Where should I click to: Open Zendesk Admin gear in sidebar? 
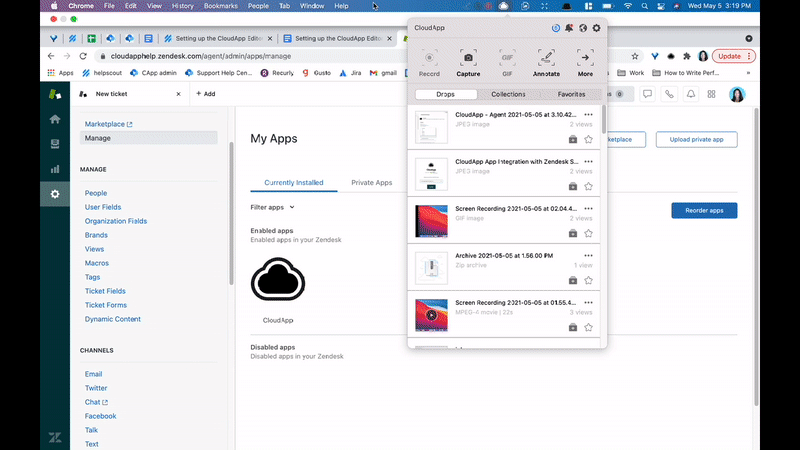55,194
